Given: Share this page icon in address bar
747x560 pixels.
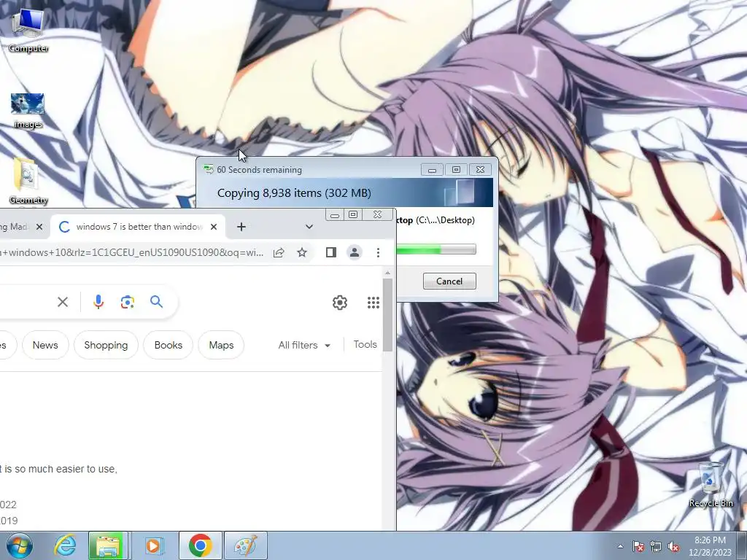Looking at the screenshot, I should 279,252.
